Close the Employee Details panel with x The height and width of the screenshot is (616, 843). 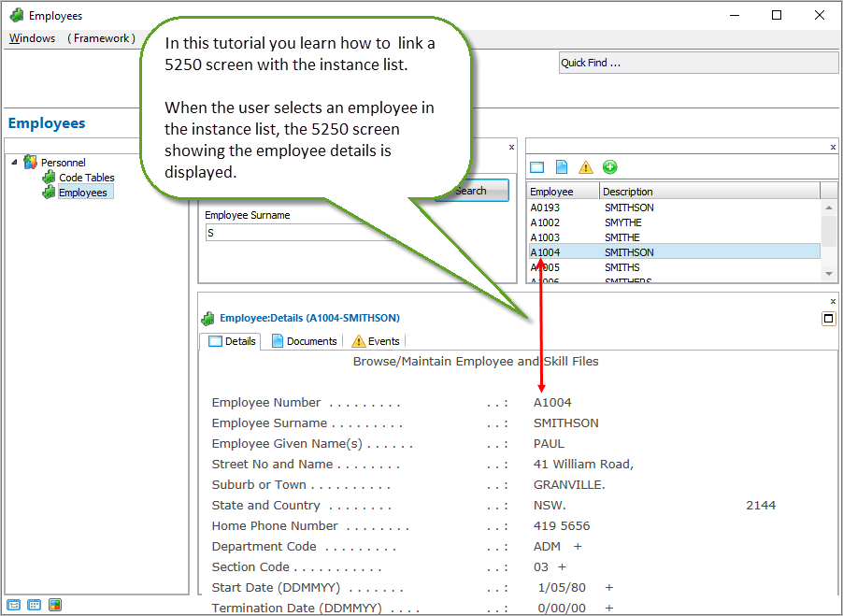coord(833,302)
